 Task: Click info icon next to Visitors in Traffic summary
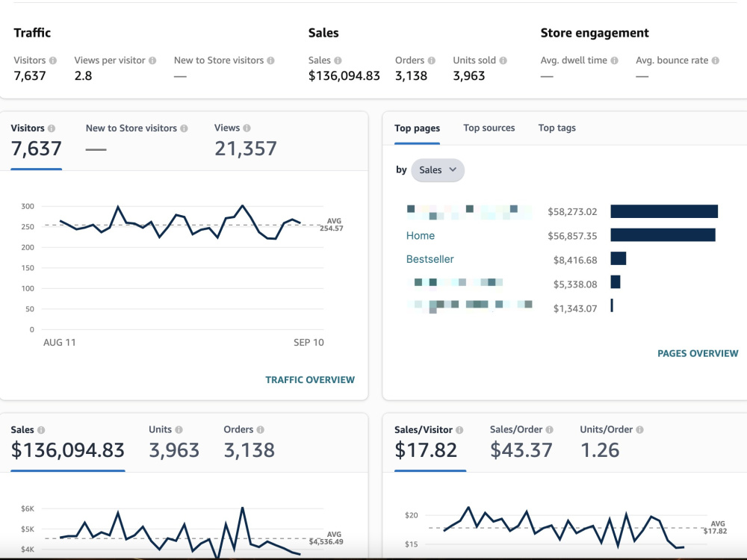pos(53,60)
